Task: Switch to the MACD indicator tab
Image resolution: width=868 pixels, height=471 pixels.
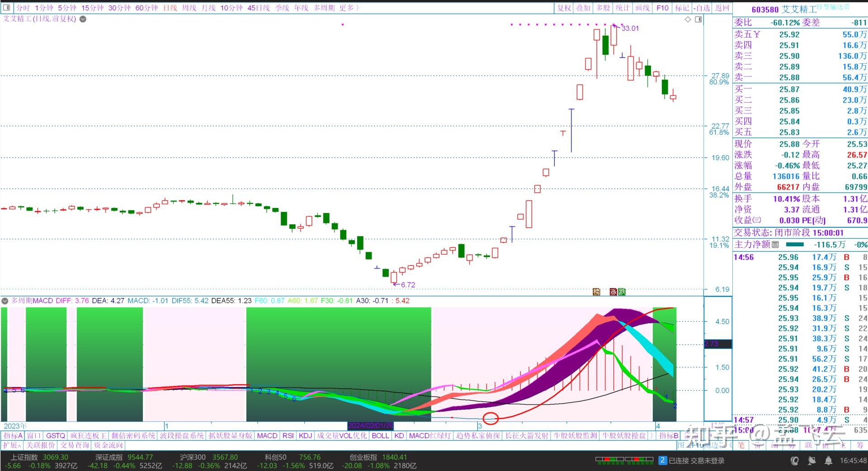Action: (267, 436)
